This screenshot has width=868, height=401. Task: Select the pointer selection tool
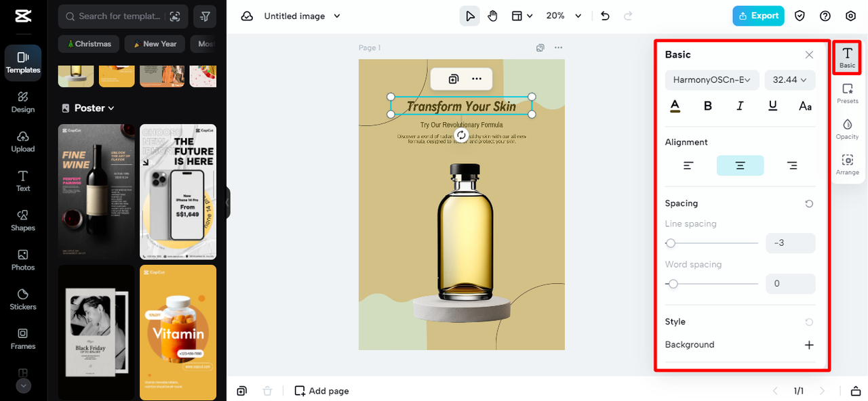[x=469, y=16]
